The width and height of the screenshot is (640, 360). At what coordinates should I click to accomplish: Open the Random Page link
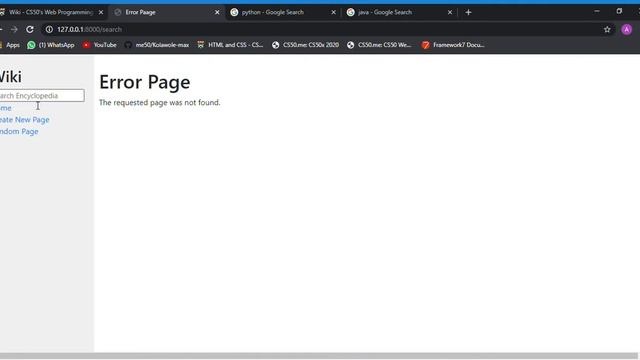pos(19,131)
